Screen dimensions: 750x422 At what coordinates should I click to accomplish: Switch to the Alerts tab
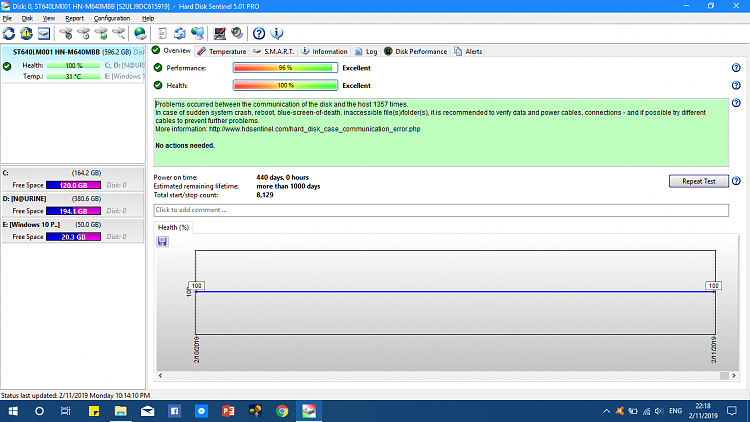tap(468, 51)
